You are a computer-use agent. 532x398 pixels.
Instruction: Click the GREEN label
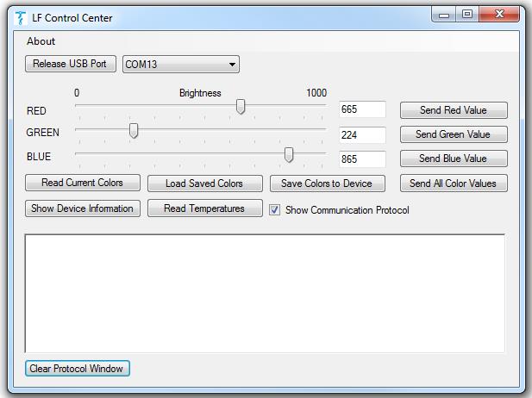[43, 132]
